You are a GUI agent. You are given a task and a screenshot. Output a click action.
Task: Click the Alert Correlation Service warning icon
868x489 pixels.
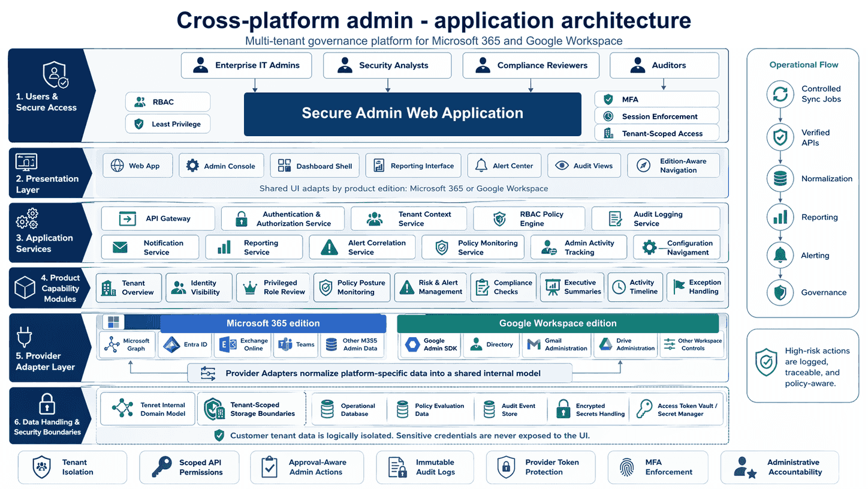click(329, 247)
